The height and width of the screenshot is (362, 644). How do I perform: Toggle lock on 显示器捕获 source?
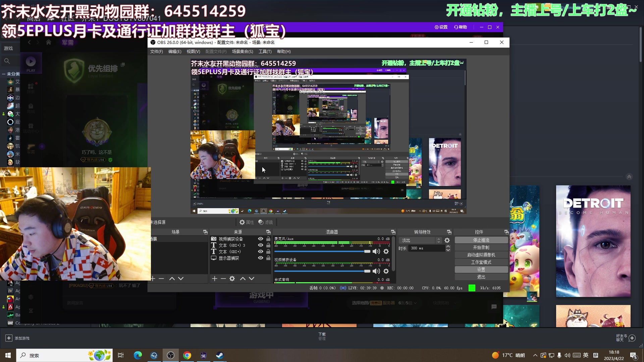[268, 258]
